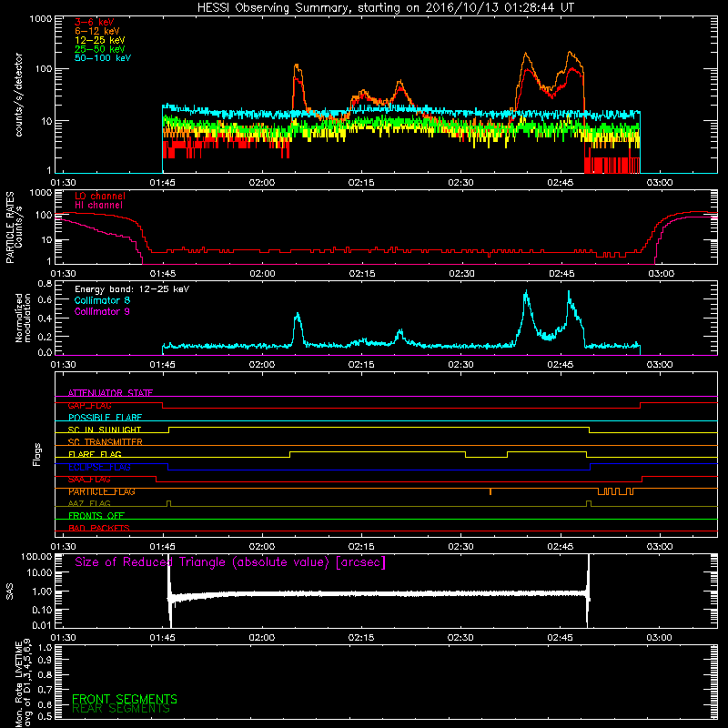This screenshot has width=728, height=728.
Task: Click the ATTENUATOR_STATE flag label
Action: (x=110, y=393)
